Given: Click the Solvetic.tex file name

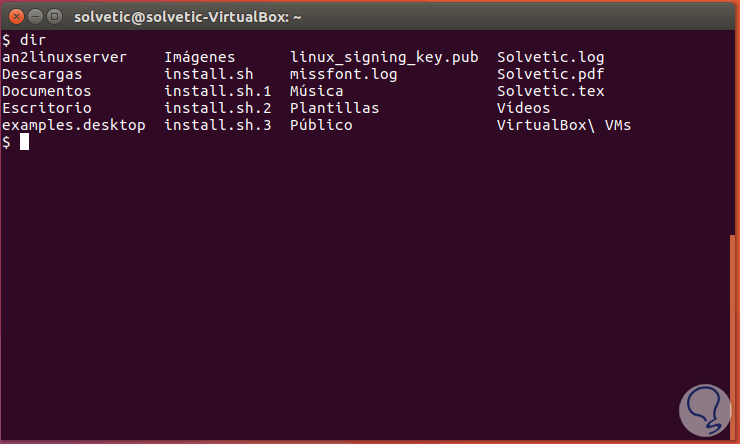Looking at the screenshot, I should pos(550,92).
